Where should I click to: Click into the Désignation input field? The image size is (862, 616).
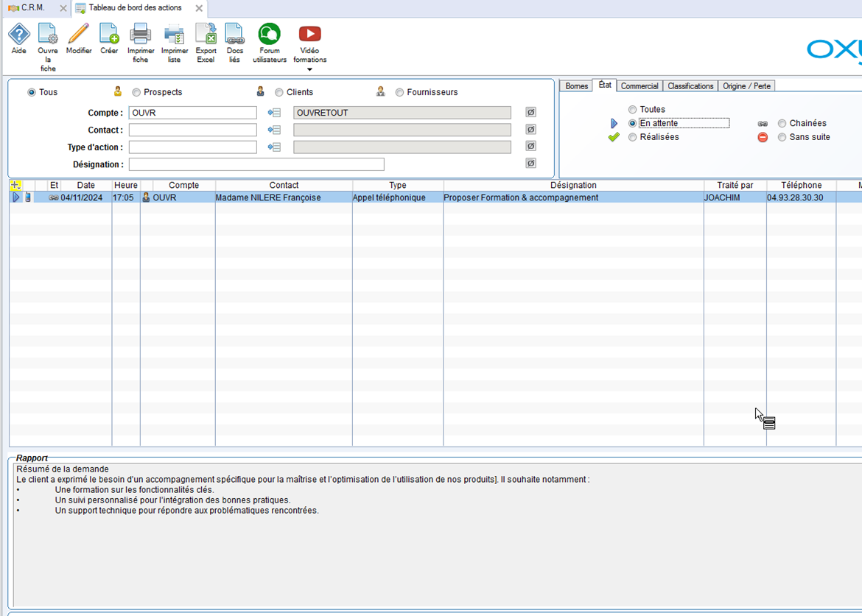click(256, 164)
